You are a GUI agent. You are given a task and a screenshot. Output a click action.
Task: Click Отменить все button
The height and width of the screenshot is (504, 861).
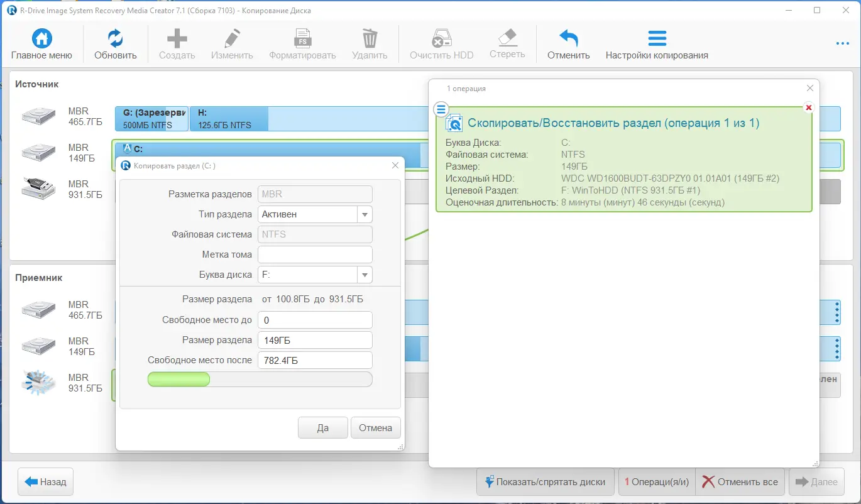click(x=740, y=482)
